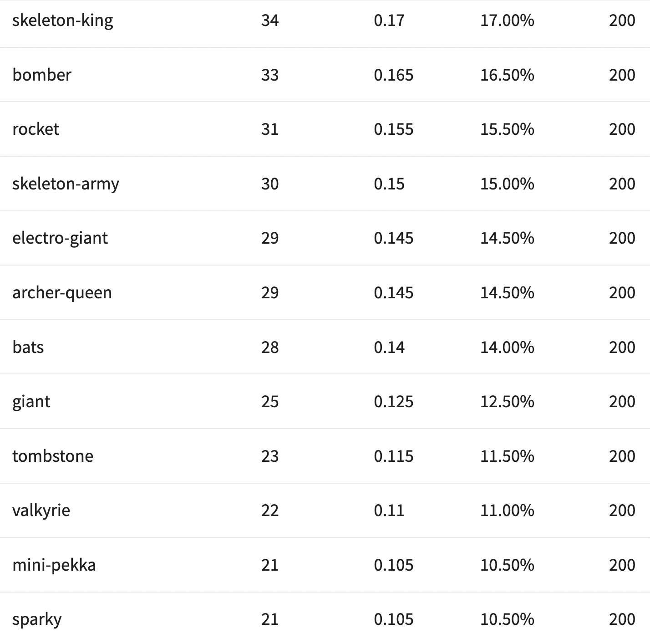650x644 pixels.
Task: Select the bomber card name cell
Action: (42, 75)
